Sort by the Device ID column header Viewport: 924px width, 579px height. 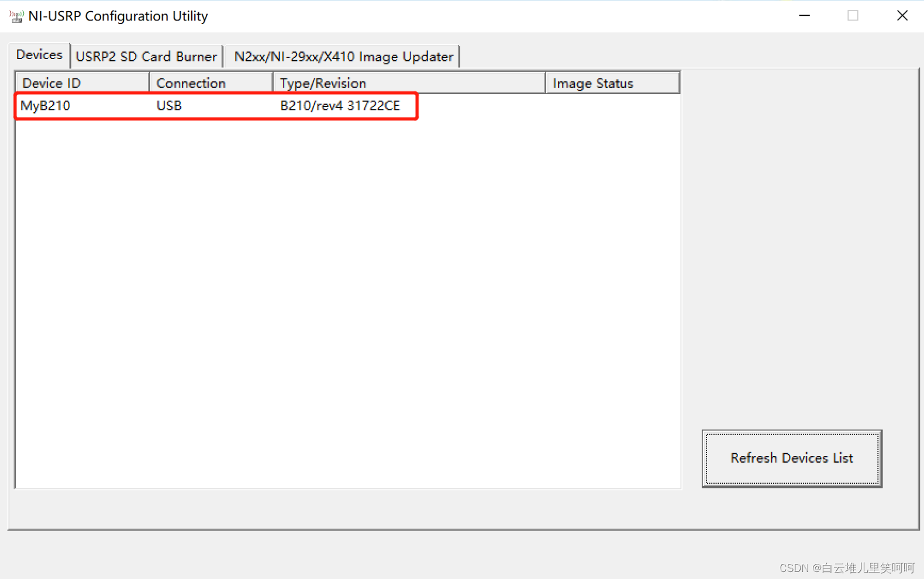[82, 83]
